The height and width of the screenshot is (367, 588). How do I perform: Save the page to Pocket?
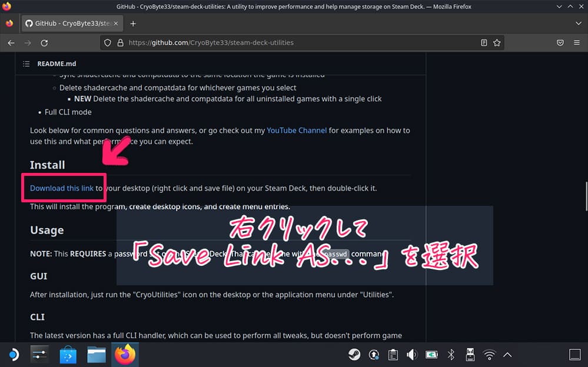click(x=560, y=43)
